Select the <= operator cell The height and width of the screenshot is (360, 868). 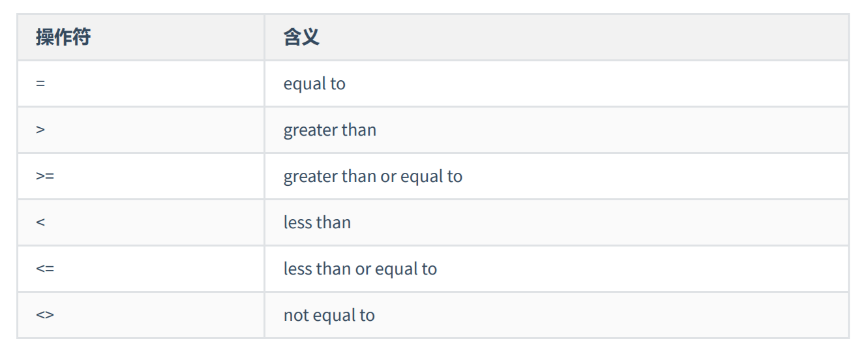click(x=141, y=269)
